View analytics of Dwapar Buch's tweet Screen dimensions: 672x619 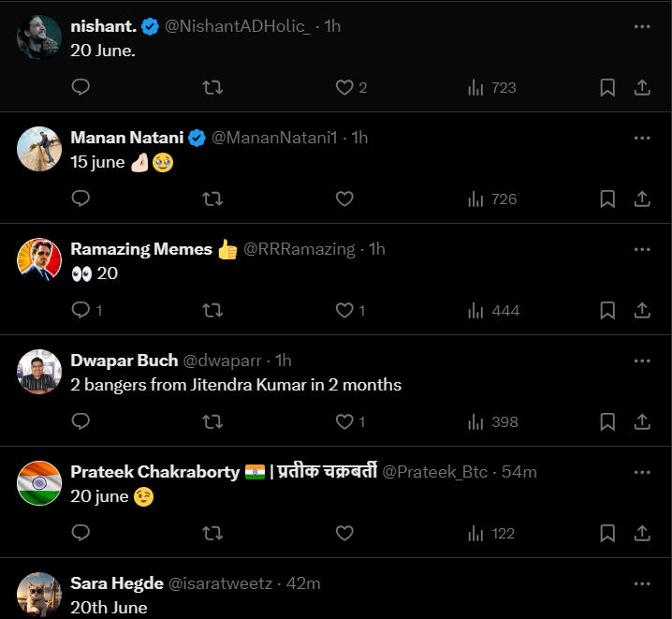tap(492, 421)
